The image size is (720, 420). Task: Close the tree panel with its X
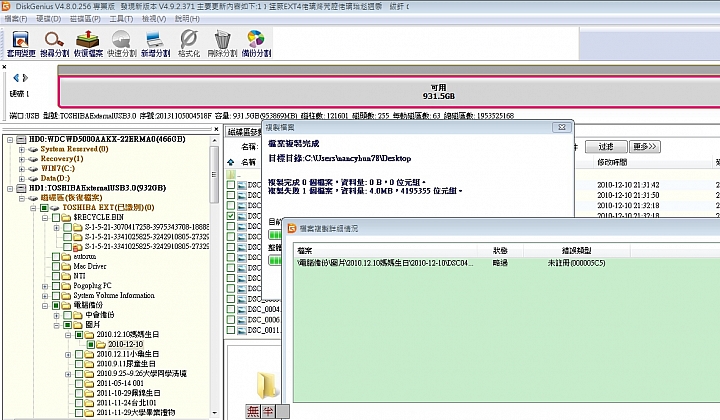(216, 129)
